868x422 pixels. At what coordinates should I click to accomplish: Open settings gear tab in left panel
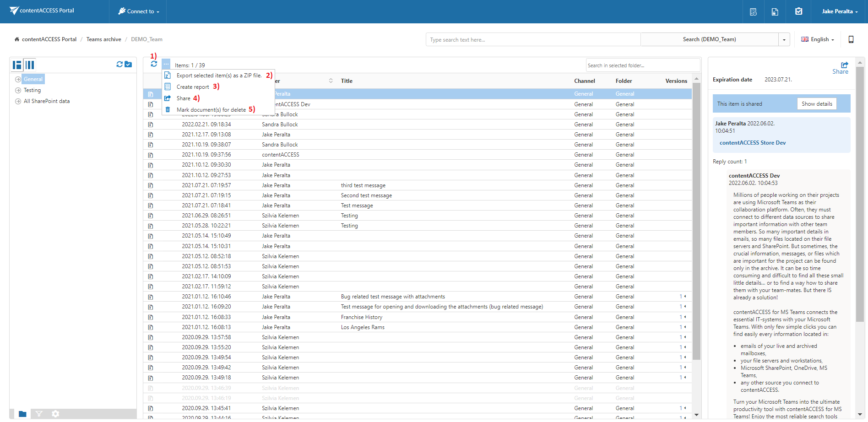55,414
